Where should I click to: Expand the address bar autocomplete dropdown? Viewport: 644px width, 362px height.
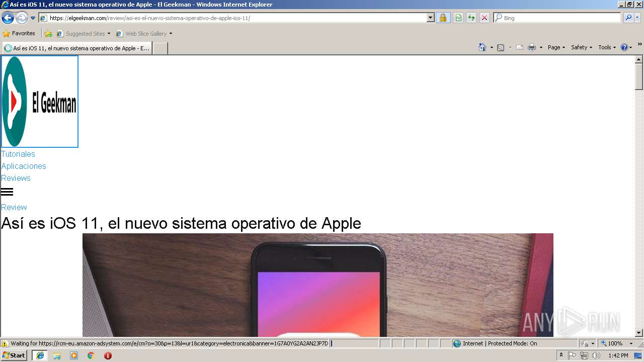coord(431,18)
